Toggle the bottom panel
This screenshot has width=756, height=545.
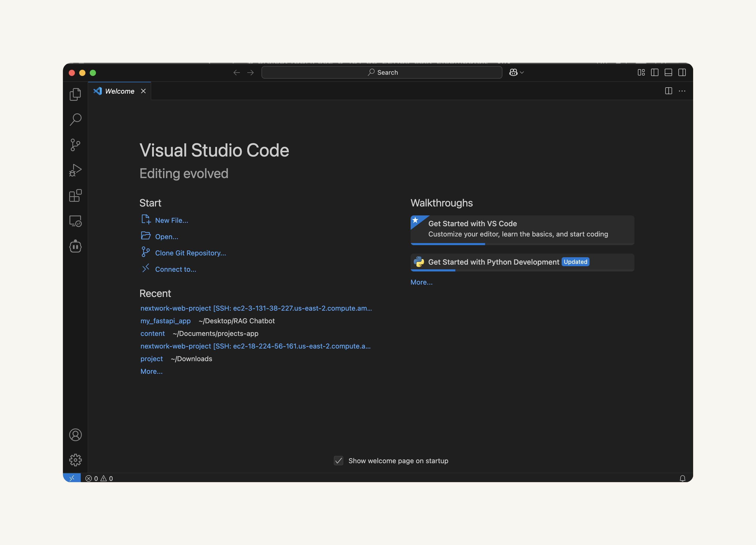point(668,72)
